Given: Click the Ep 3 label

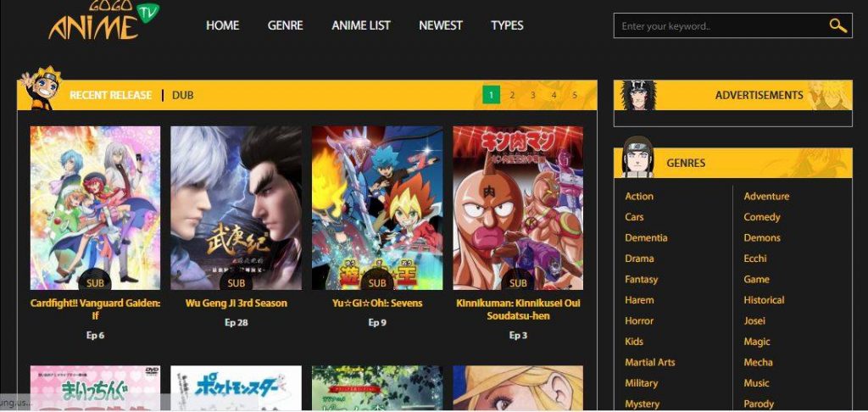Looking at the screenshot, I should (x=518, y=335).
